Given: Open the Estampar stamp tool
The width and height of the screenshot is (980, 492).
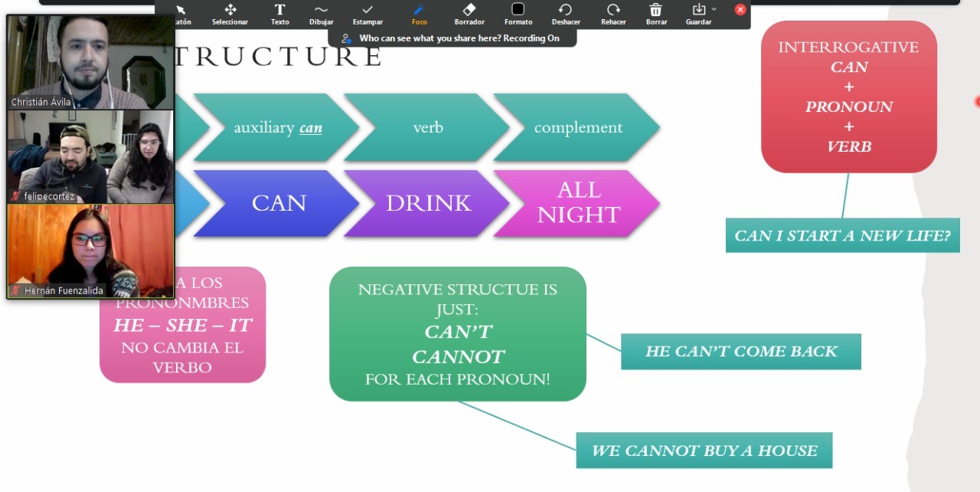Looking at the screenshot, I should click(367, 14).
